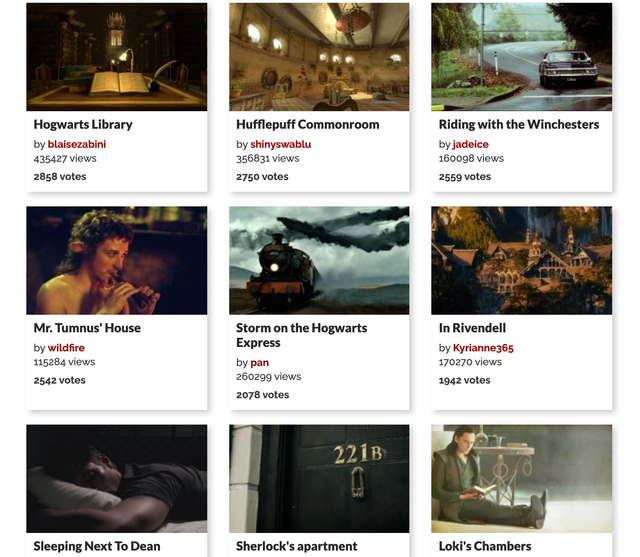The image size is (640, 557).
Task: Click the Sleeping Next To Dean title
Action: point(97,546)
